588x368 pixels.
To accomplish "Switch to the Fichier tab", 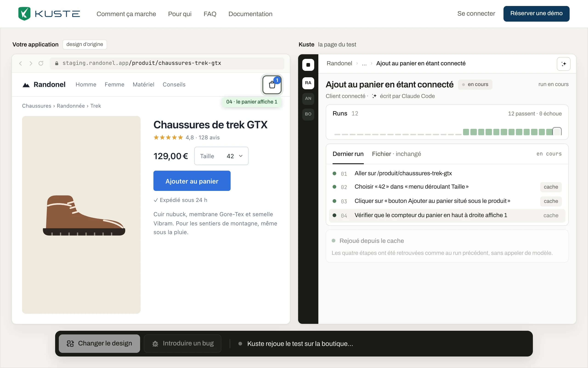I will tap(396, 154).
